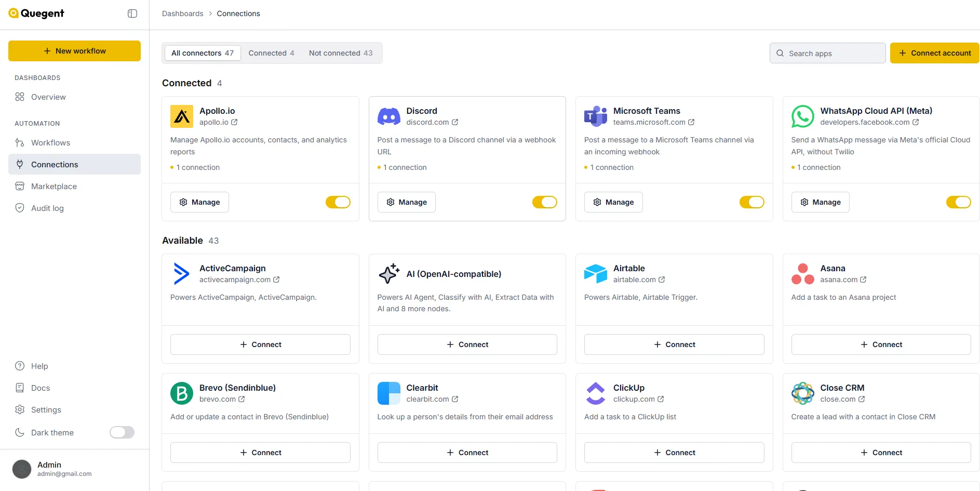Open teams.microsoft.com external link icon
Image resolution: width=980 pixels, height=491 pixels.
pyautogui.click(x=691, y=122)
